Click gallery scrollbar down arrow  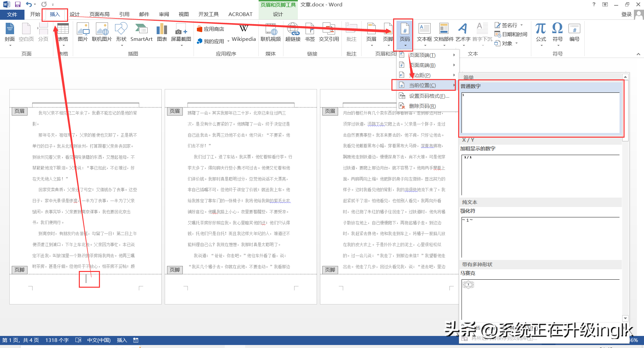pyautogui.click(x=625, y=318)
